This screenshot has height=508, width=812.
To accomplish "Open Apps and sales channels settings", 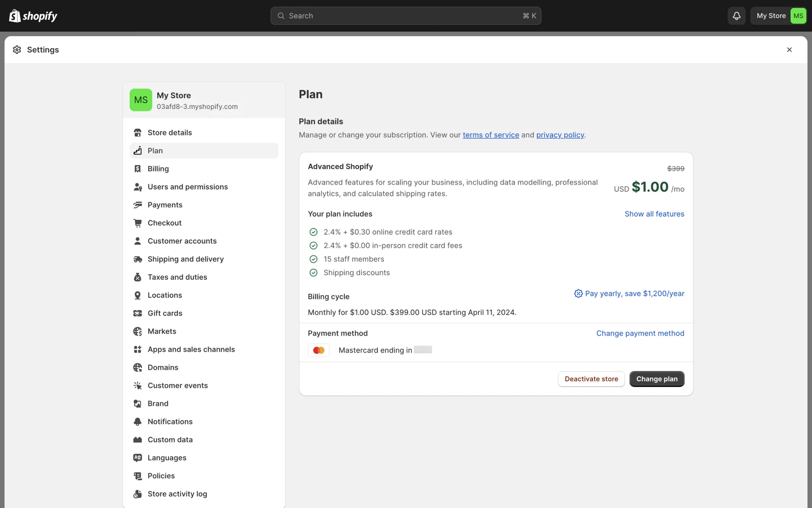I will [x=191, y=349].
